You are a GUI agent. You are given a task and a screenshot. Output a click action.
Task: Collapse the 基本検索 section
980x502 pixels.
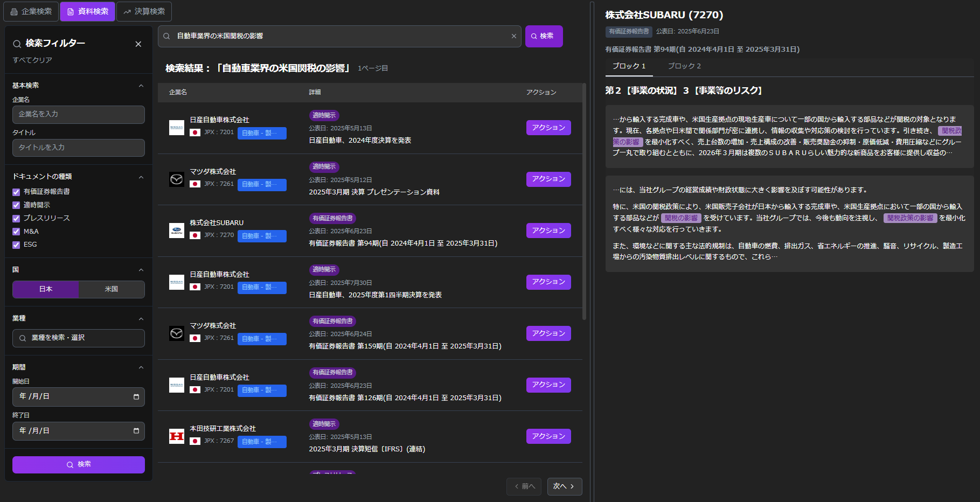[x=141, y=86]
